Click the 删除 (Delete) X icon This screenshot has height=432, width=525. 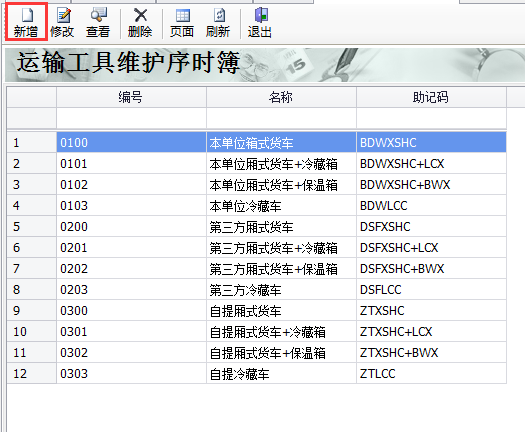(140, 22)
